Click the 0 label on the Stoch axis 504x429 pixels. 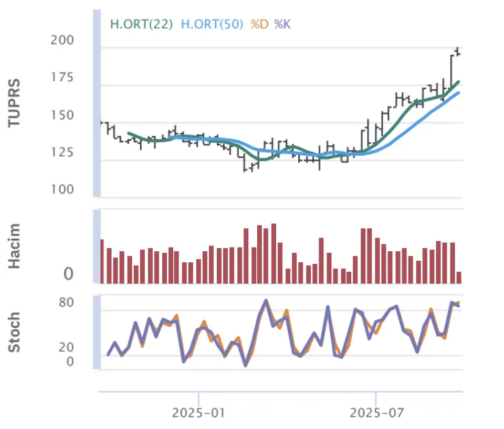(70, 361)
